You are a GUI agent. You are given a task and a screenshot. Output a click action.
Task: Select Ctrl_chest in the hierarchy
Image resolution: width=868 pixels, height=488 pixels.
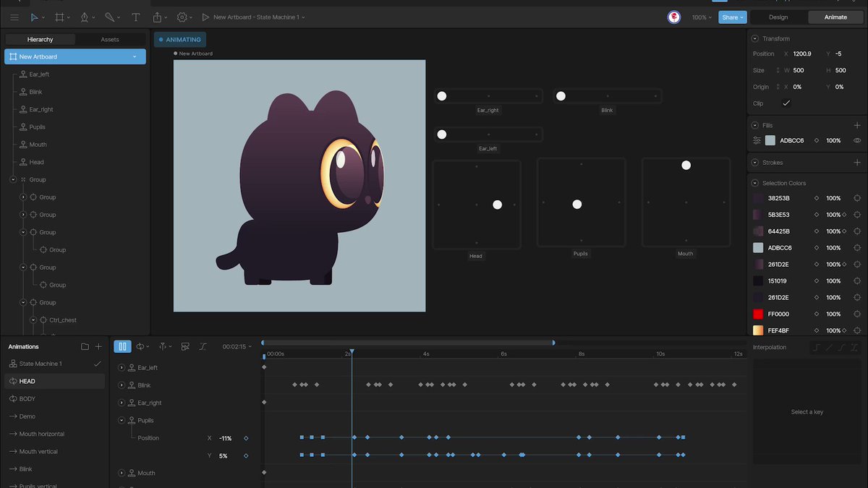64,320
